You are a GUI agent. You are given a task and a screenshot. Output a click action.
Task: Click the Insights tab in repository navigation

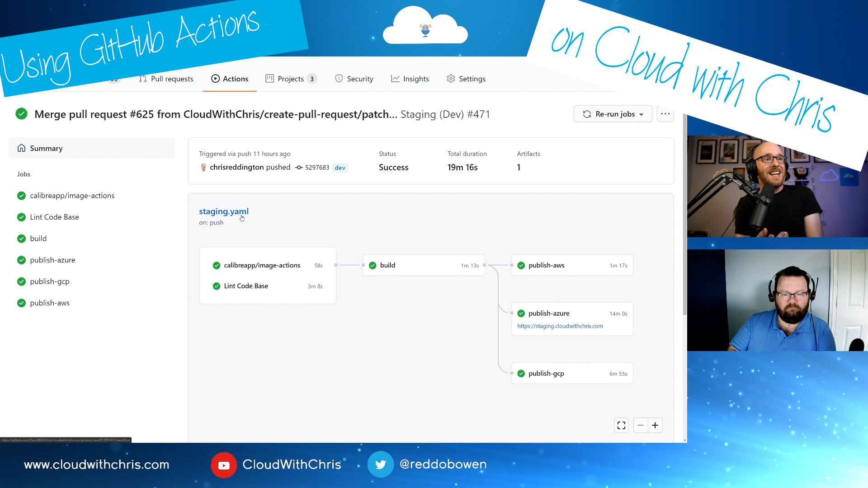(416, 79)
